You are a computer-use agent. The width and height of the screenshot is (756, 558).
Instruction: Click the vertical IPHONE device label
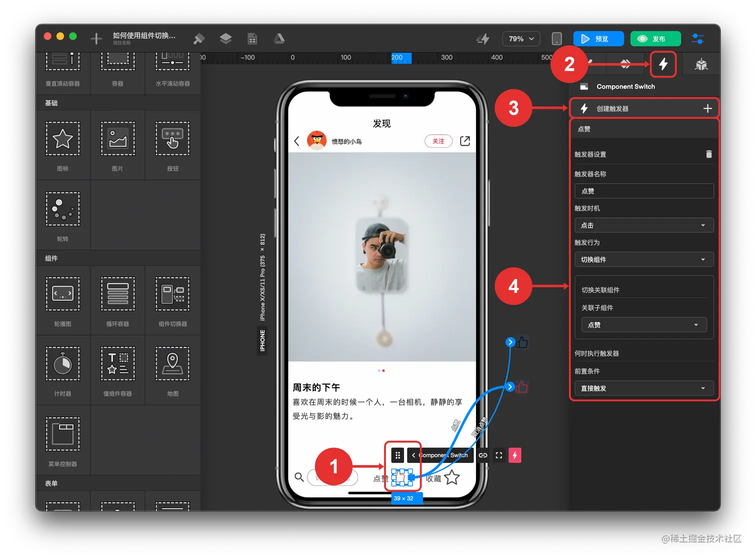(x=262, y=340)
